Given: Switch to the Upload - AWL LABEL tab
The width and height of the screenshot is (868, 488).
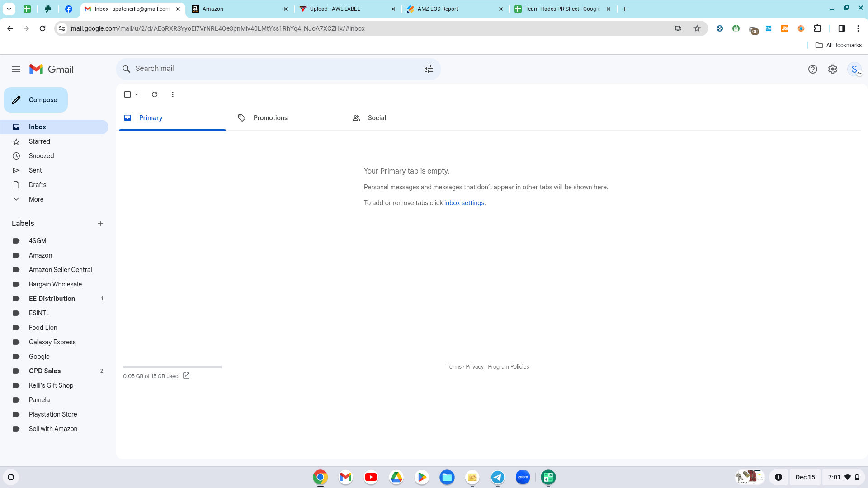Looking at the screenshot, I should pyautogui.click(x=347, y=9).
